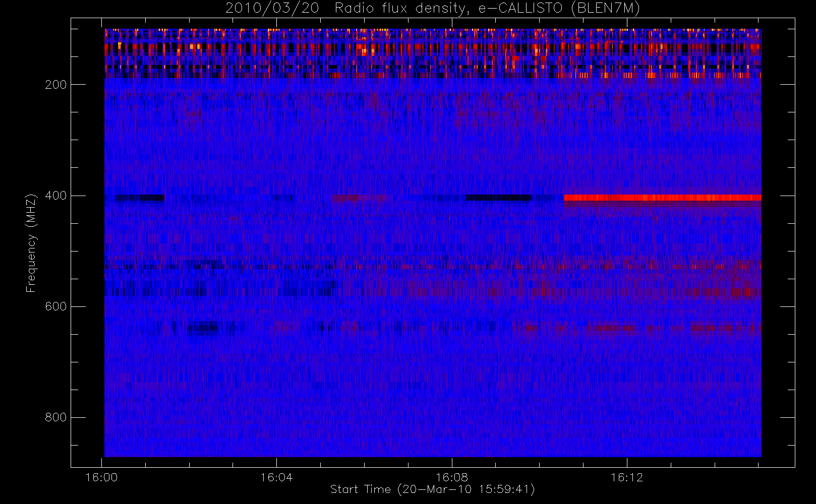
Task: Click the '16:00' time axis label
Action: coord(101,477)
